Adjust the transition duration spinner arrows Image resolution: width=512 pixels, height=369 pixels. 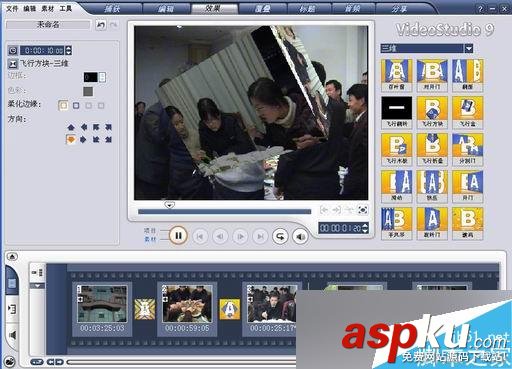coord(69,50)
